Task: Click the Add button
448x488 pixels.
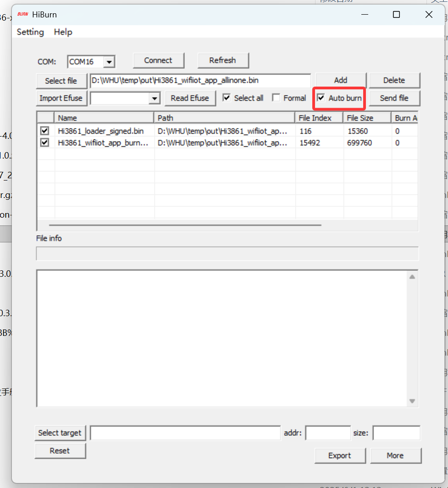Action: [x=341, y=80]
